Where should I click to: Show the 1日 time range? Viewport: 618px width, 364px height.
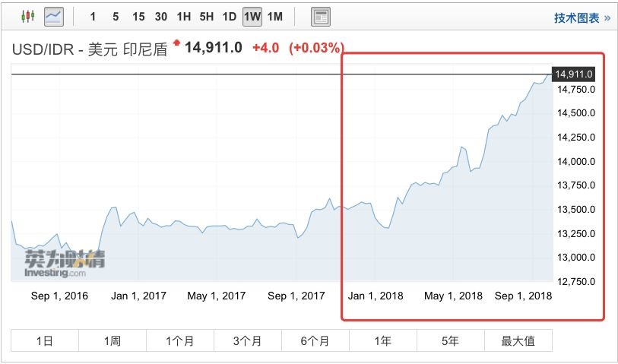(x=45, y=341)
